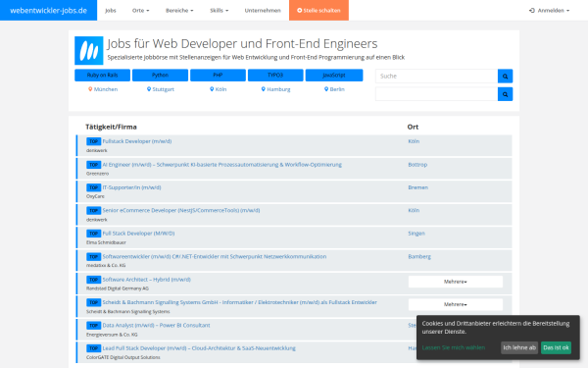Image resolution: width=588 pixels, height=368 pixels.
Task: Open the Stuttgart location link
Action: click(x=163, y=89)
